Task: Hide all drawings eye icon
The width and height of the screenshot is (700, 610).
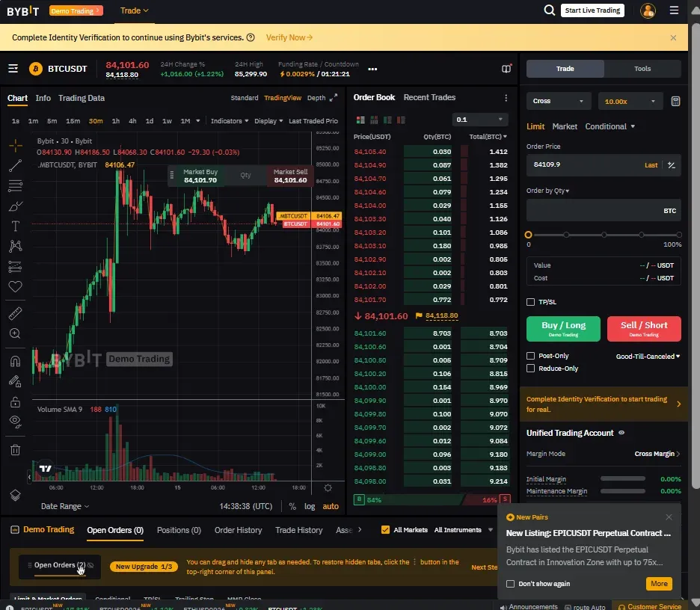Action: (15, 422)
